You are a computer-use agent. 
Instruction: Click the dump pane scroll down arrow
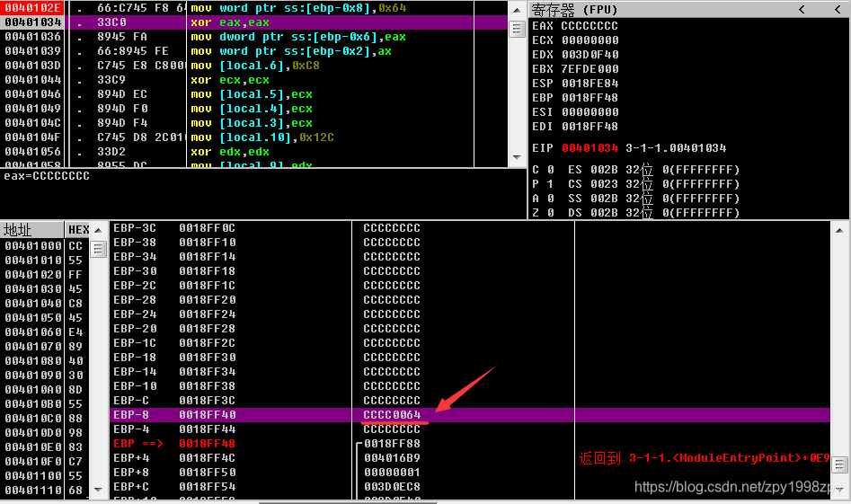pyautogui.click(x=98, y=490)
